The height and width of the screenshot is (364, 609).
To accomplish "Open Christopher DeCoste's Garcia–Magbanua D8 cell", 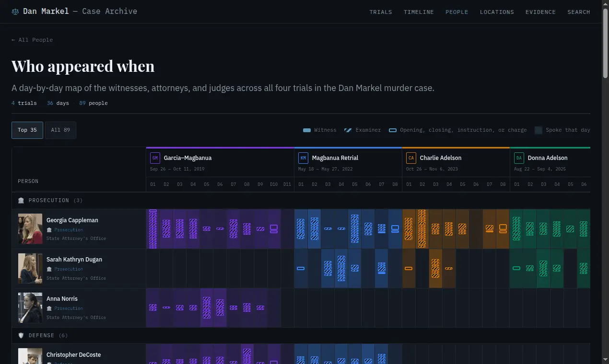I will point(247,353).
